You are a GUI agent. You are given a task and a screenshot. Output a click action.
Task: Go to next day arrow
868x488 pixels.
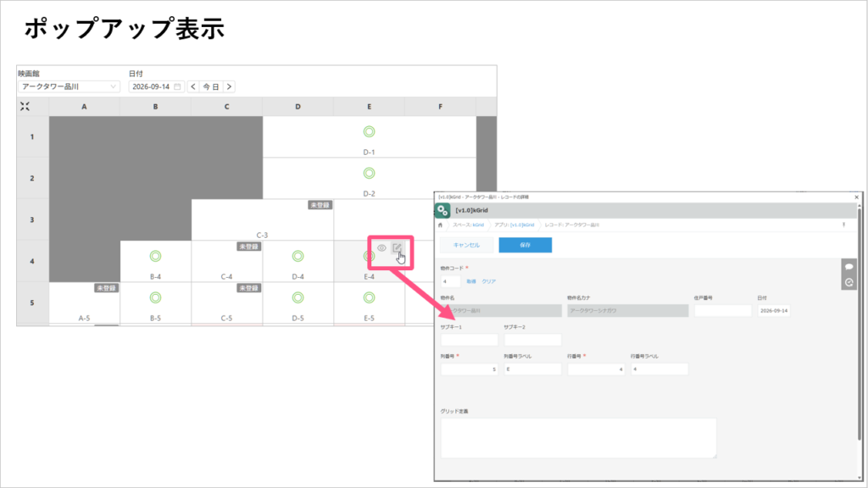pos(229,87)
